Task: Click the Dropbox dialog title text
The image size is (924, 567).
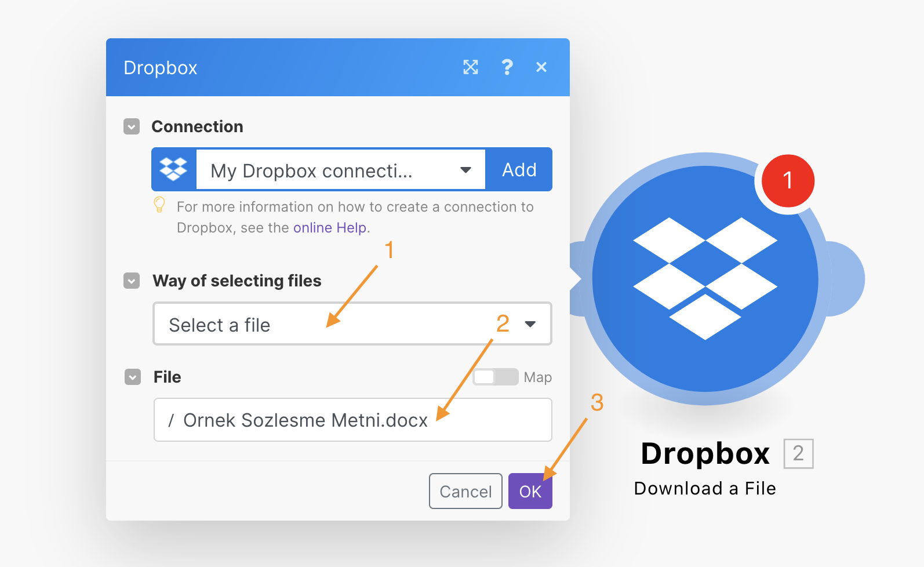Action: point(161,68)
